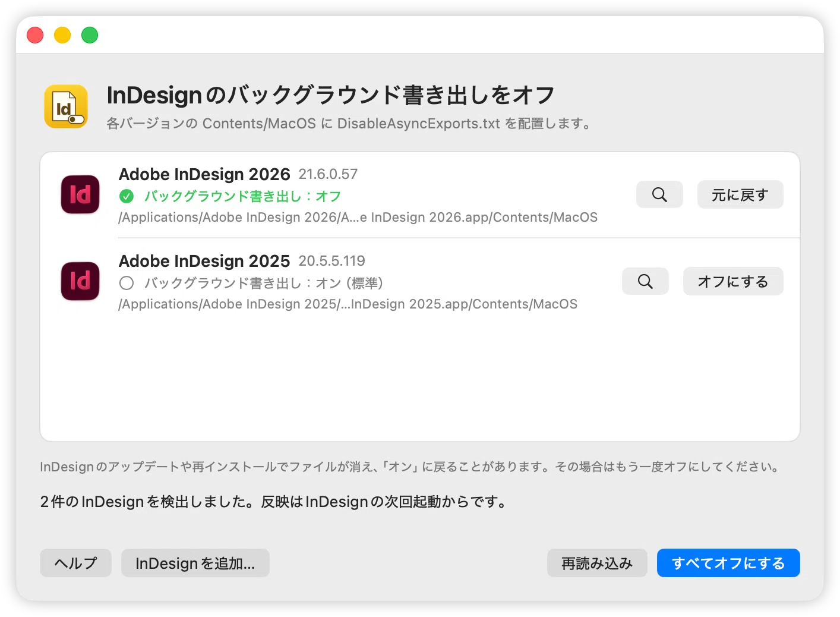Click version number 20.5.5.119
The height and width of the screenshot is (617, 840).
[x=331, y=261]
